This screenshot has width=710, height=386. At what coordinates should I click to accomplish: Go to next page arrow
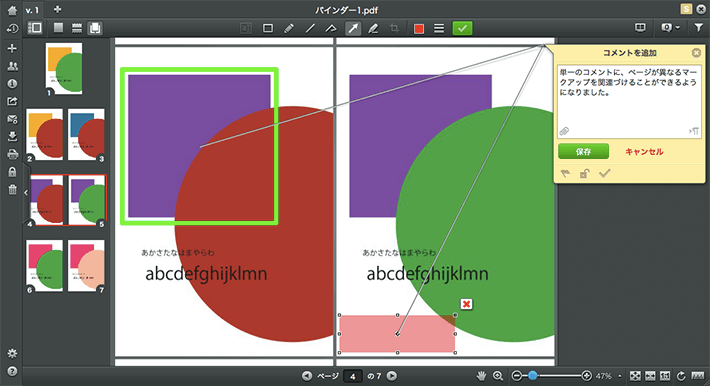392,376
